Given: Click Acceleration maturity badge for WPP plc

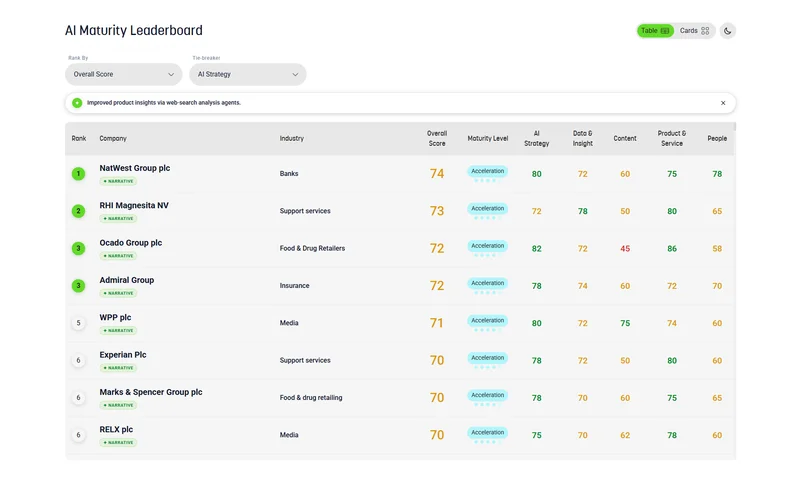Looking at the screenshot, I should pos(487,320).
